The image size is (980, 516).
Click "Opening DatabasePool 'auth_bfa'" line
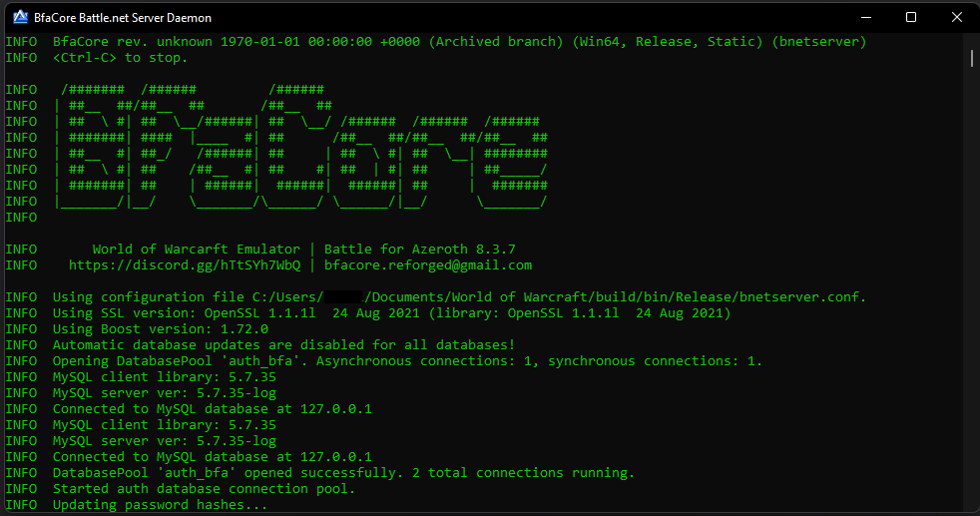(407, 361)
